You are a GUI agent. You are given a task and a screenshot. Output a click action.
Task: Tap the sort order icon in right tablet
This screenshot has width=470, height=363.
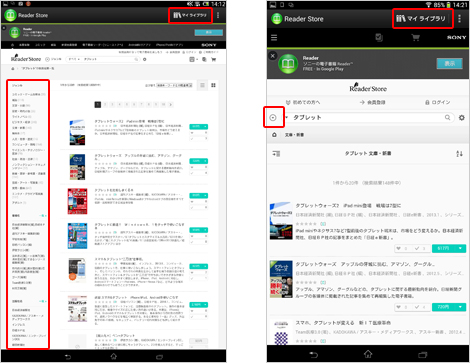point(459,154)
